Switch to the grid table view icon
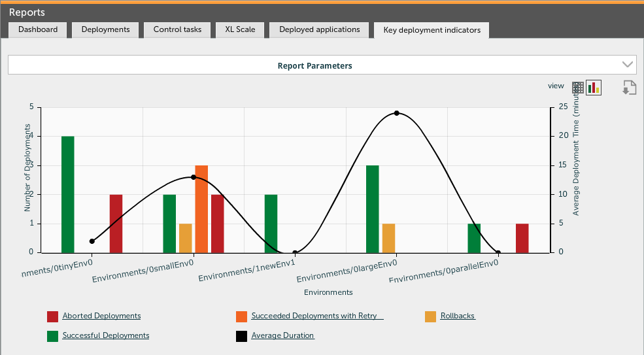The image size is (644, 355). point(577,88)
